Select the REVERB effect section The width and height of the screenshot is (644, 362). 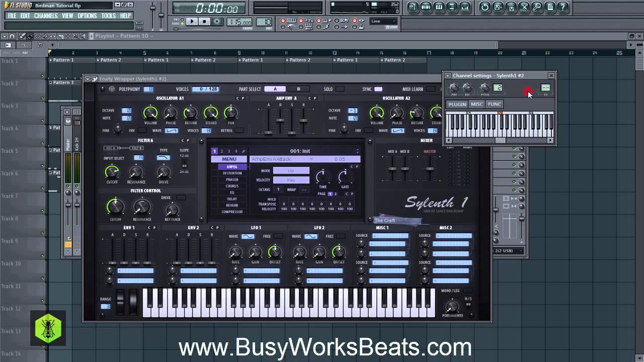click(232, 205)
